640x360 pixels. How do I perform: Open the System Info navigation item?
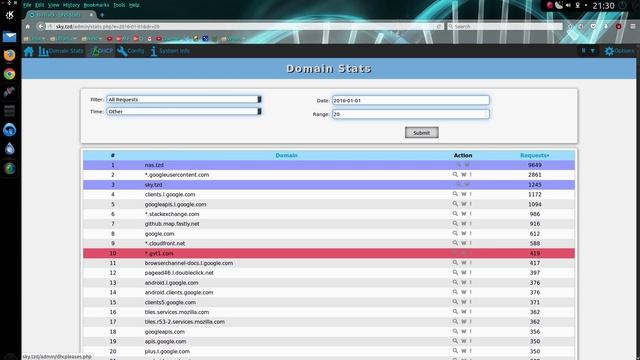tap(170, 51)
